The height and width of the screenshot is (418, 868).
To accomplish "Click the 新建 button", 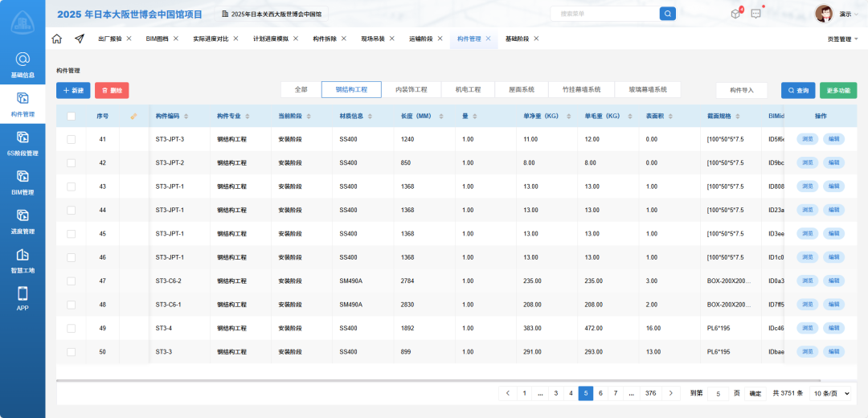I will point(73,91).
